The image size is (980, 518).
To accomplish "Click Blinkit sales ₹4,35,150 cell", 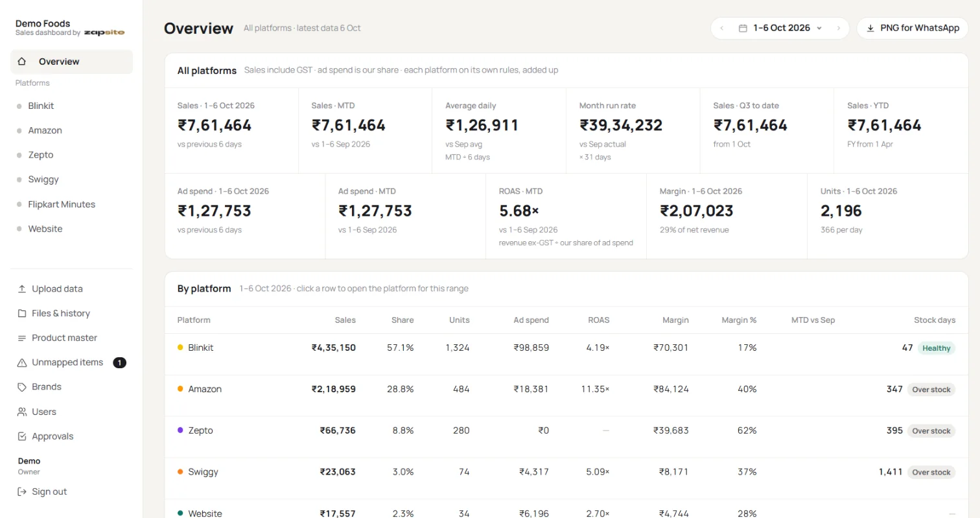I will 334,348.
